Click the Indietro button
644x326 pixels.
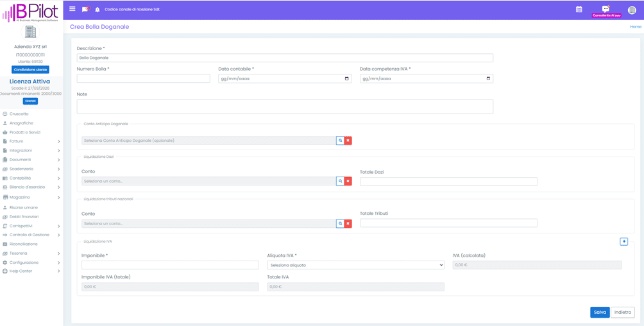(x=623, y=313)
